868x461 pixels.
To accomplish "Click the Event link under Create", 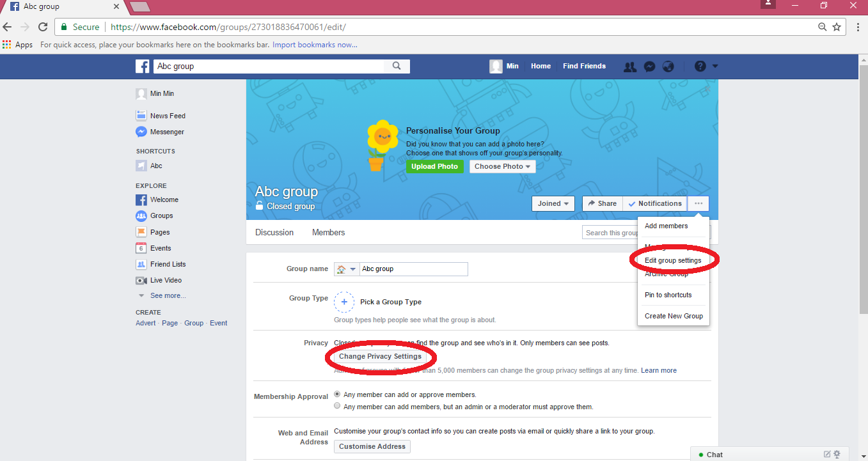I will click(219, 324).
